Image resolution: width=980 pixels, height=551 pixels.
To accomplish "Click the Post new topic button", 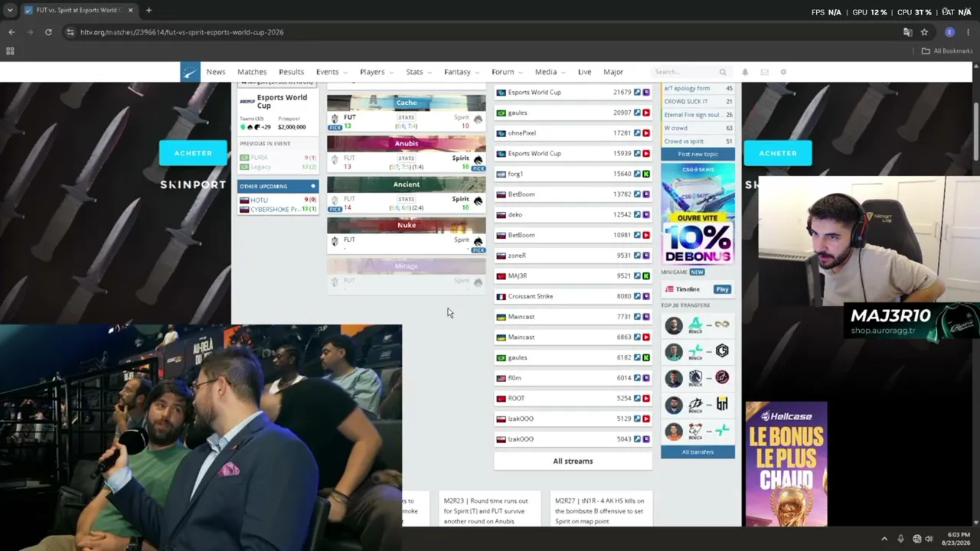I will point(697,154).
